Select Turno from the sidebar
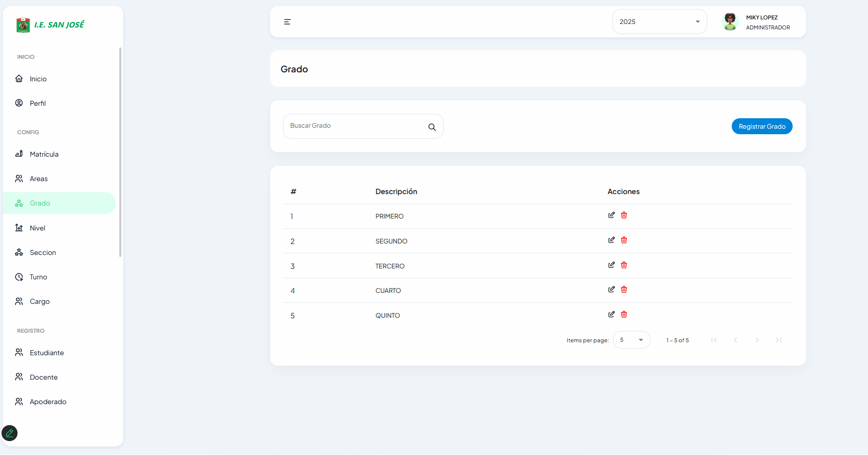The height and width of the screenshot is (456, 868). click(38, 277)
